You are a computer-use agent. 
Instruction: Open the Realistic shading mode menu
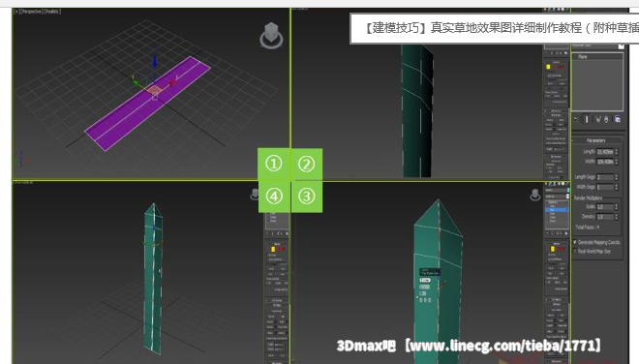[52, 12]
